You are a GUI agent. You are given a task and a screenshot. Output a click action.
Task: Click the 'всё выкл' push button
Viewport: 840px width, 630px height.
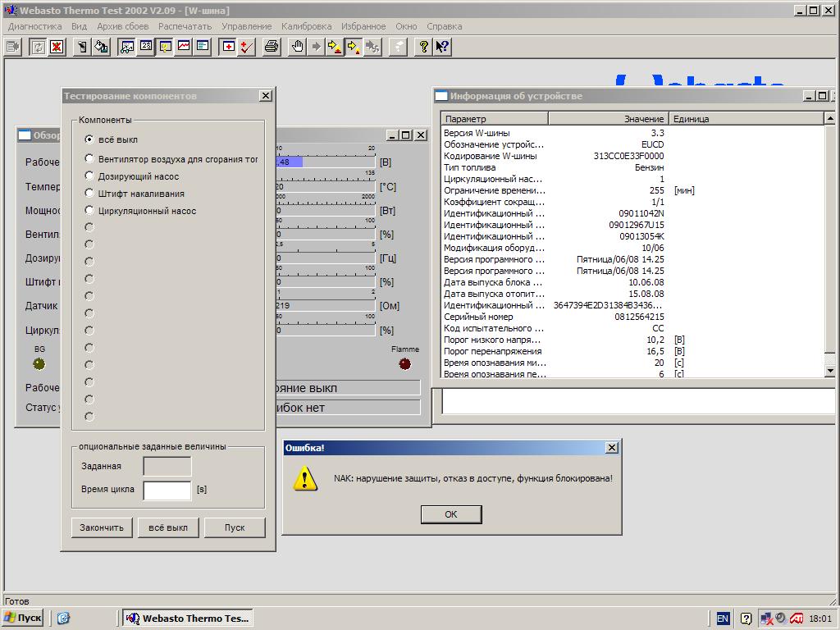pos(168,527)
